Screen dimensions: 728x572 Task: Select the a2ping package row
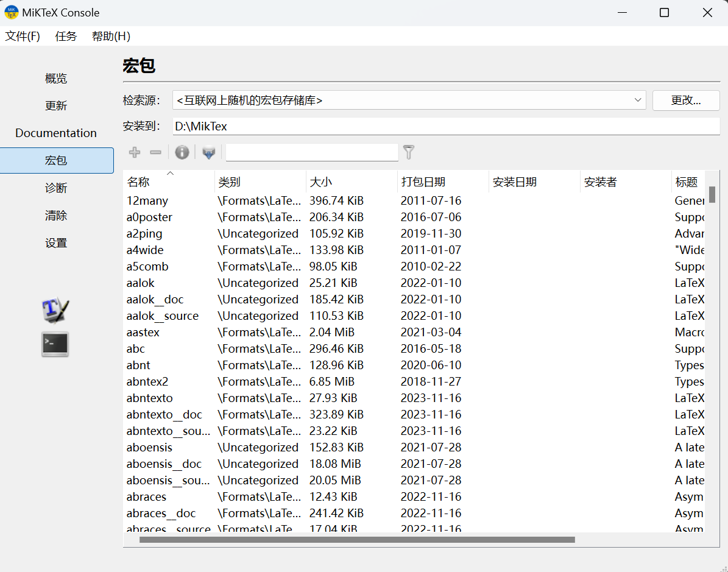click(414, 233)
